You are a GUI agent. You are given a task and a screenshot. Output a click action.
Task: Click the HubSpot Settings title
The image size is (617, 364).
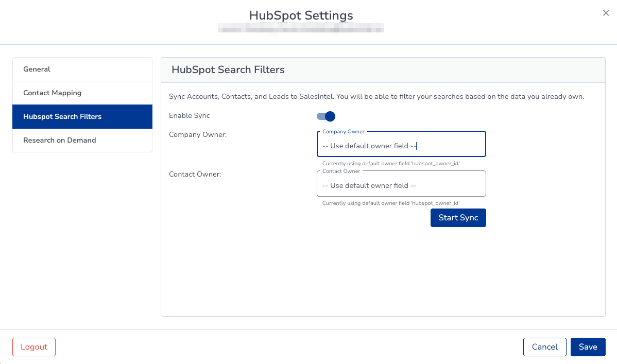pos(301,15)
